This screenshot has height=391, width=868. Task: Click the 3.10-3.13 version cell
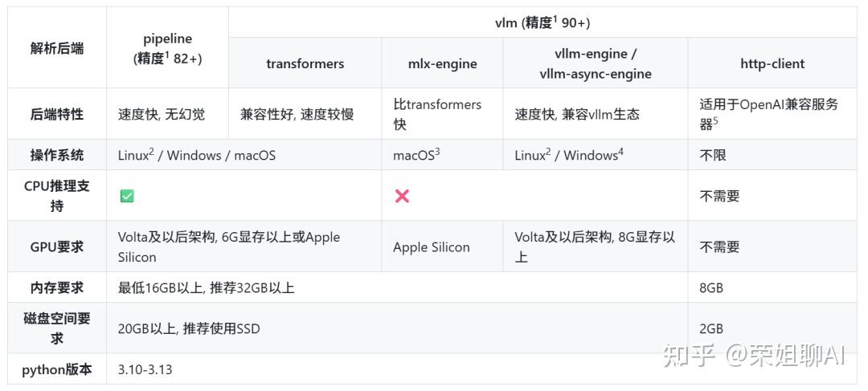[145, 370]
